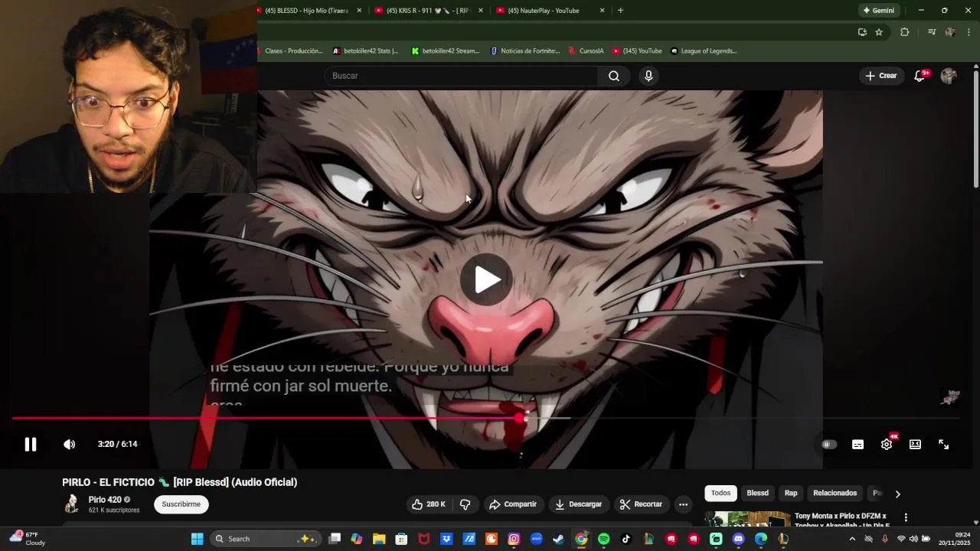Pause the video using the pause icon

[x=31, y=444]
